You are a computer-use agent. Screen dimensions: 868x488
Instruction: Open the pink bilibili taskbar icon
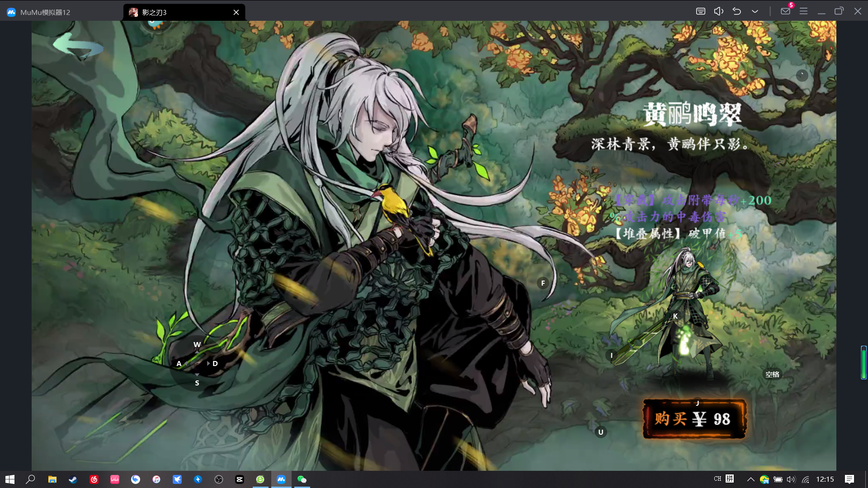pos(115,479)
